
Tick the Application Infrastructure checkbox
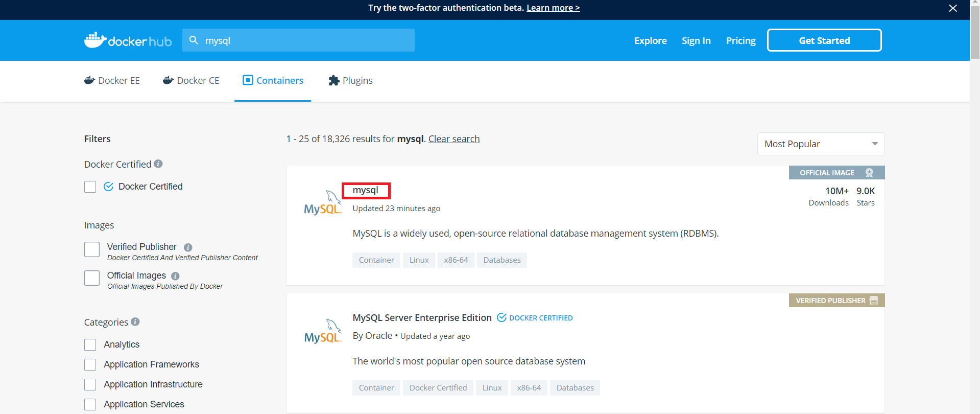coord(90,385)
